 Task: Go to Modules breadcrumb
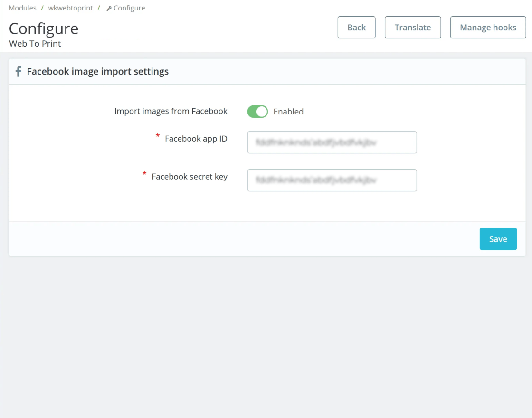(22, 8)
